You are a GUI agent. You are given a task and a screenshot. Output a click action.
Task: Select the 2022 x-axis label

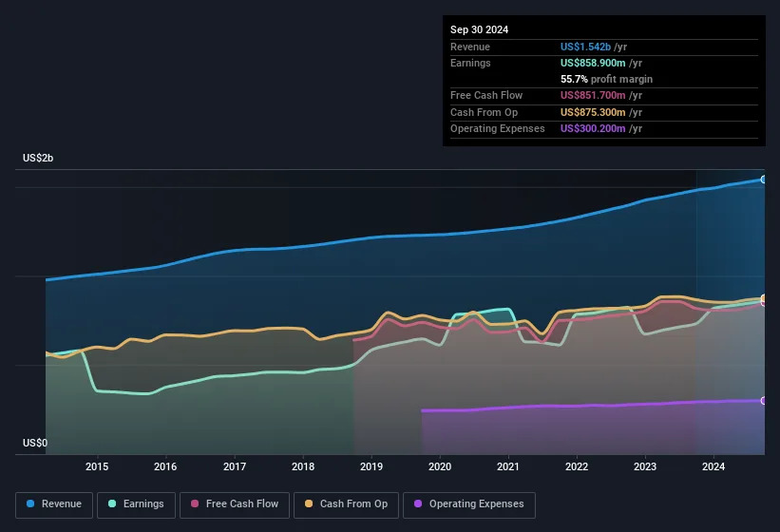577,466
